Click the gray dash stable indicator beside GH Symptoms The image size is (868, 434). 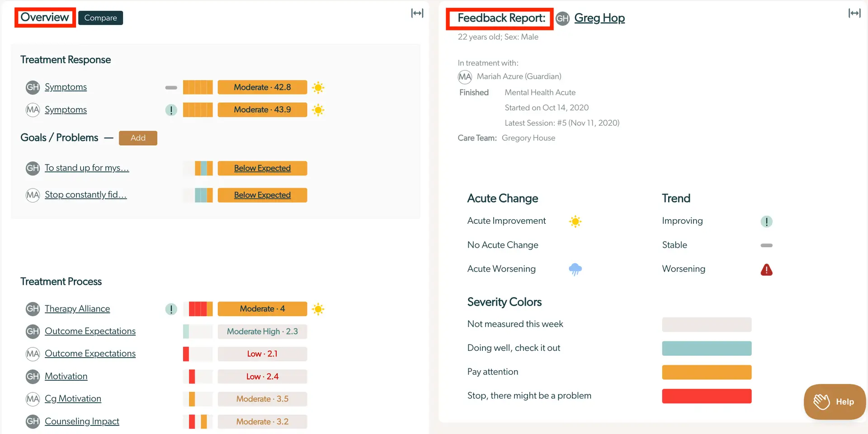171,87
